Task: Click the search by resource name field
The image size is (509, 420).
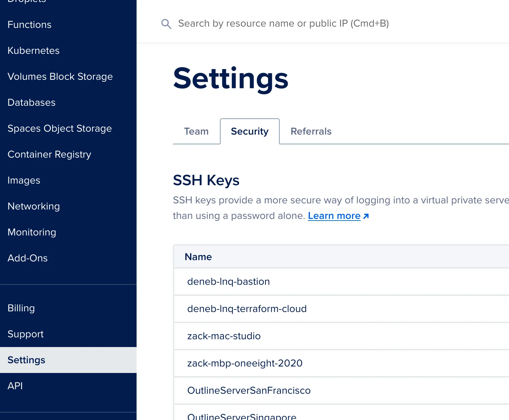Action: tap(283, 23)
